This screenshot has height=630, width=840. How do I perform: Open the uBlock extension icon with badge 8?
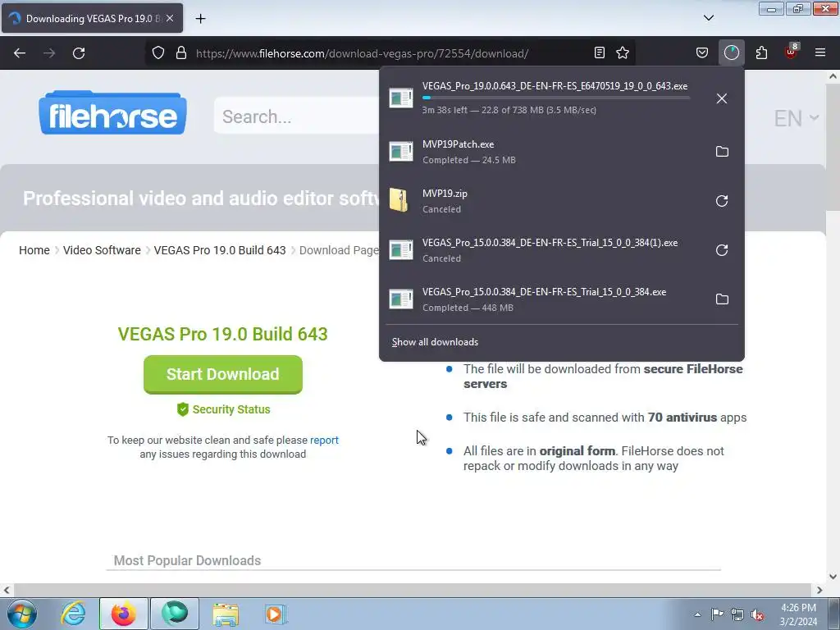click(x=792, y=52)
